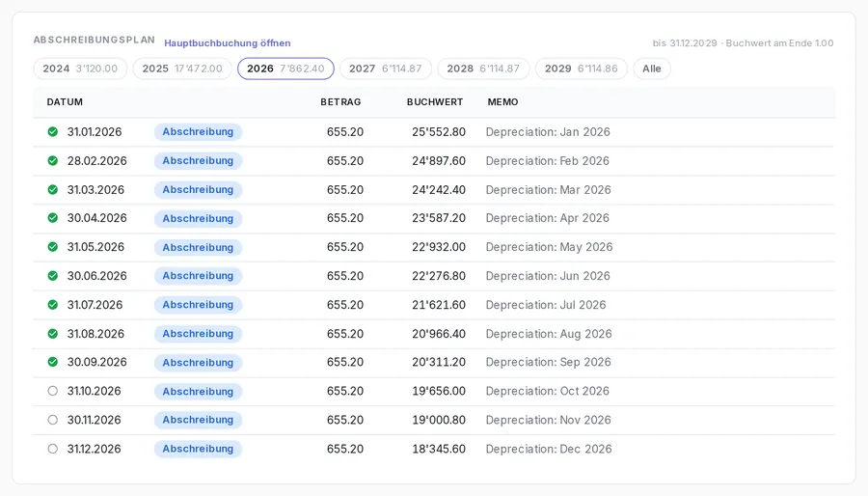Click the Abschreibung badge for 31.03.2026
The image size is (868, 496).
pos(198,189)
